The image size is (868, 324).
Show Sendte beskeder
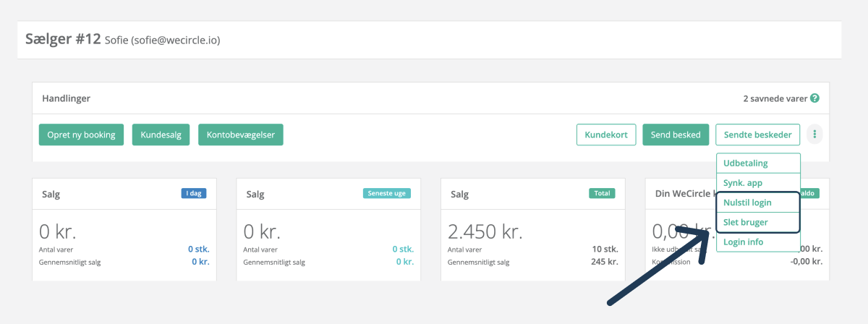click(757, 135)
